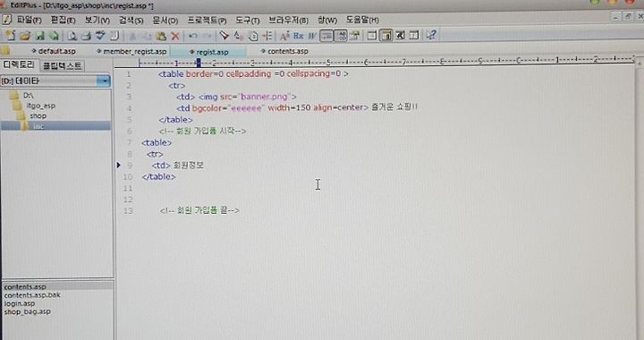Viewport: 644px width, 340px height.
Task: Switch to the contents.asp document tab
Action: pyautogui.click(x=284, y=51)
